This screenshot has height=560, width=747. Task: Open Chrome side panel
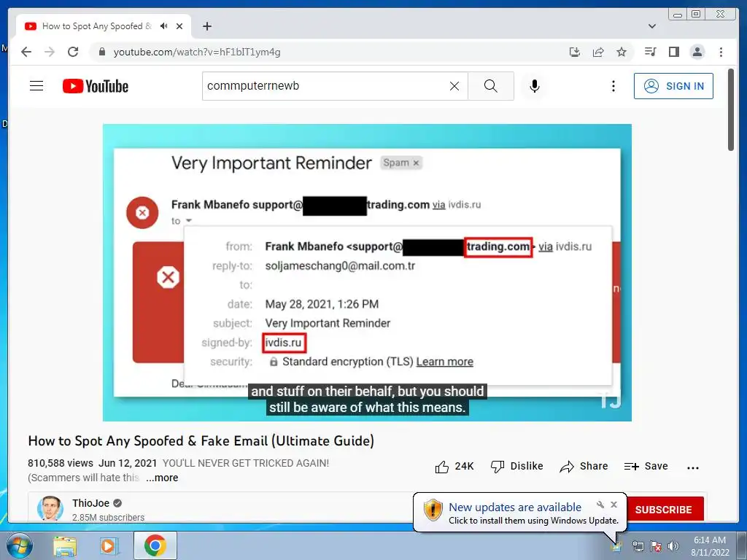click(x=673, y=52)
